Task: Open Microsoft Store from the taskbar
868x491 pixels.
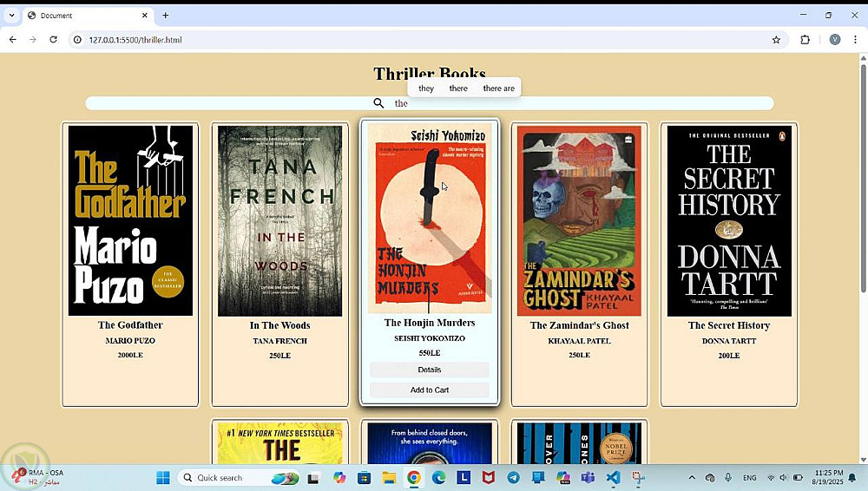Action: (x=364, y=478)
